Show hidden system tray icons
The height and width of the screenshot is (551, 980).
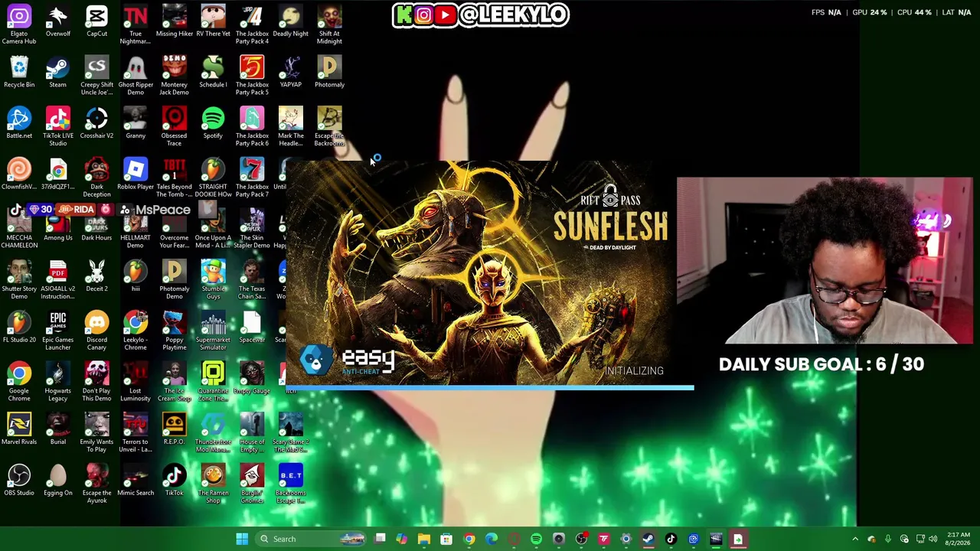(855, 539)
